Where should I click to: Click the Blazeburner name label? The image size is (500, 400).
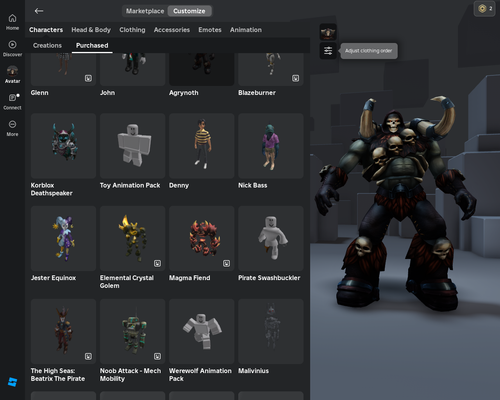click(x=257, y=93)
